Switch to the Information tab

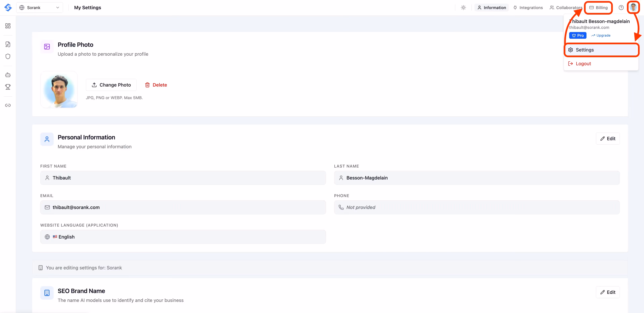492,8
